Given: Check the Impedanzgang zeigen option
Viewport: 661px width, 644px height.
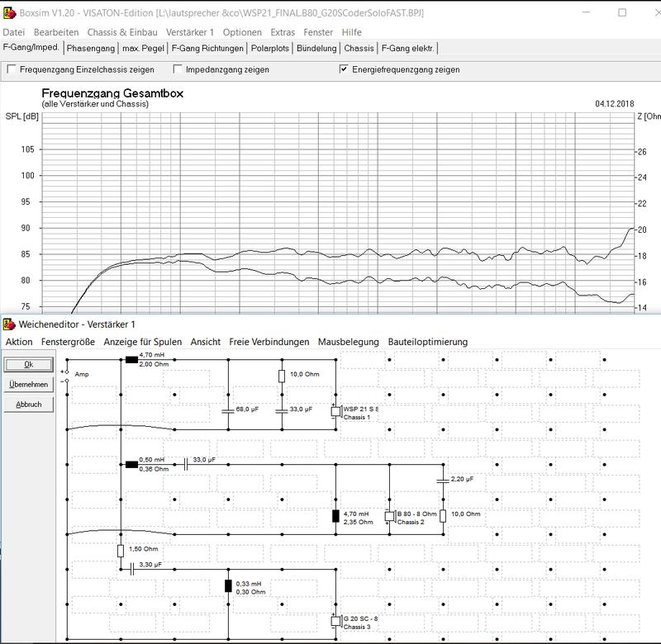Looking at the screenshot, I should (x=178, y=70).
